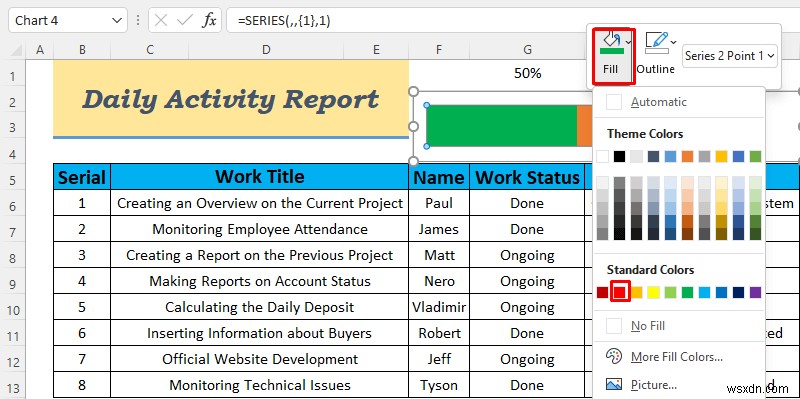This screenshot has height=399, width=800.
Task: Click 'Creating an Overview on the Current Project' cell
Action: (x=260, y=203)
